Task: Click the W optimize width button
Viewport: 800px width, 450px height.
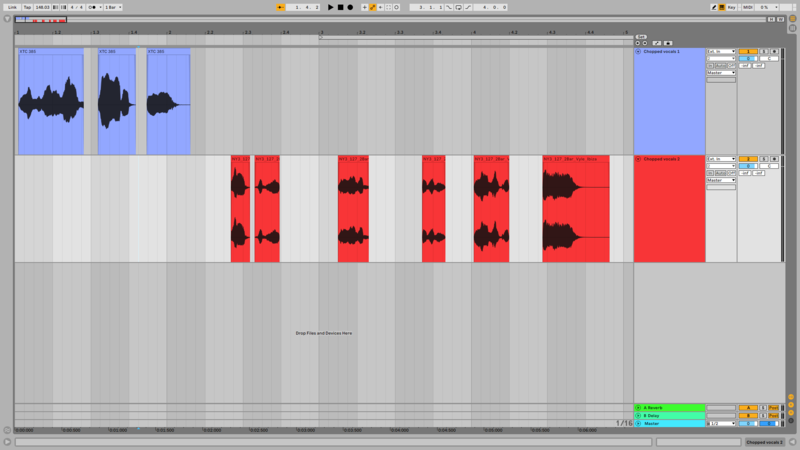Action: coord(781,19)
